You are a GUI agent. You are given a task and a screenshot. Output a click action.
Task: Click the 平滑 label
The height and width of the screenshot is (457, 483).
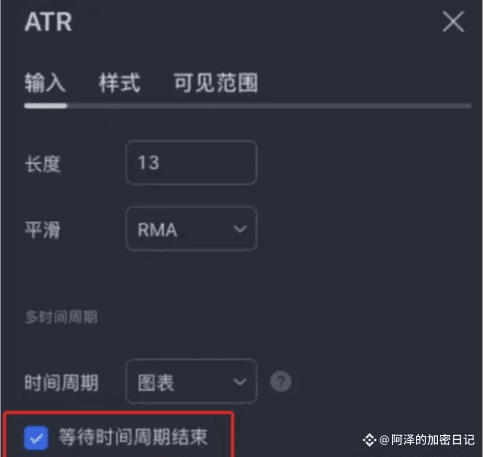[43, 230]
